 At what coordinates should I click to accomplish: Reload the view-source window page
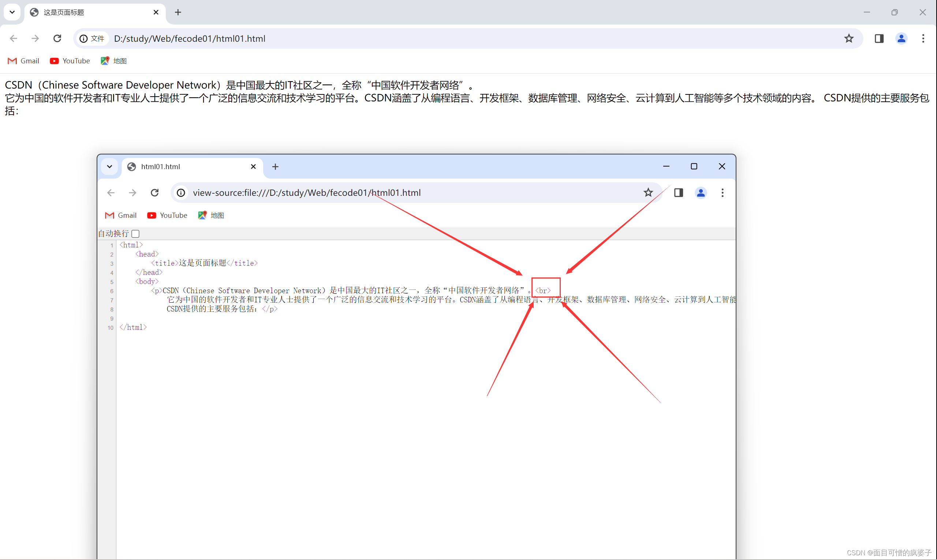155,193
